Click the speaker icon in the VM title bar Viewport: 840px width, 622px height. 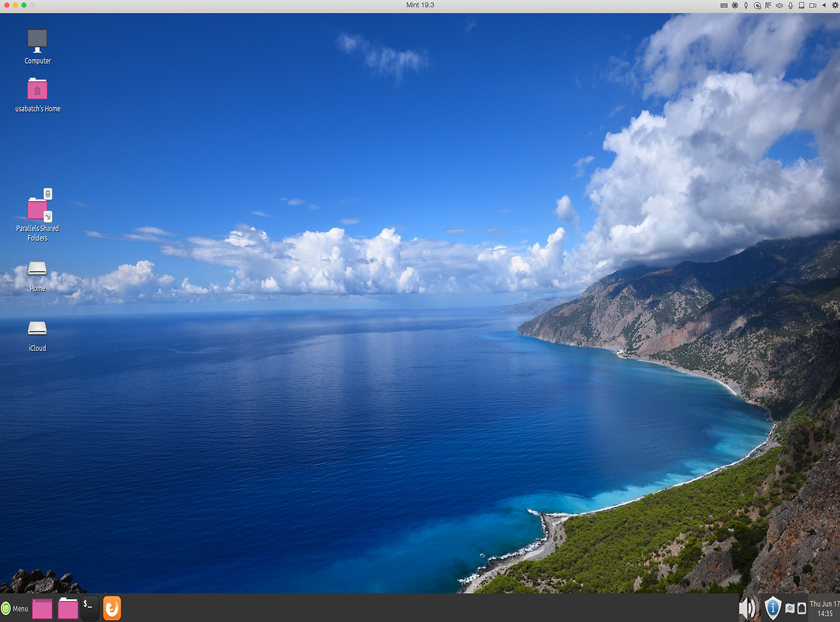click(779, 5)
